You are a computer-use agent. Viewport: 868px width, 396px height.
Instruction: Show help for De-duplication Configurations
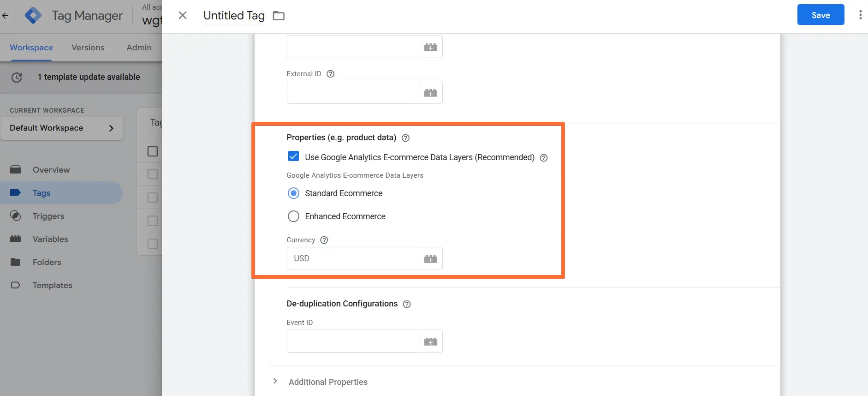[407, 304]
